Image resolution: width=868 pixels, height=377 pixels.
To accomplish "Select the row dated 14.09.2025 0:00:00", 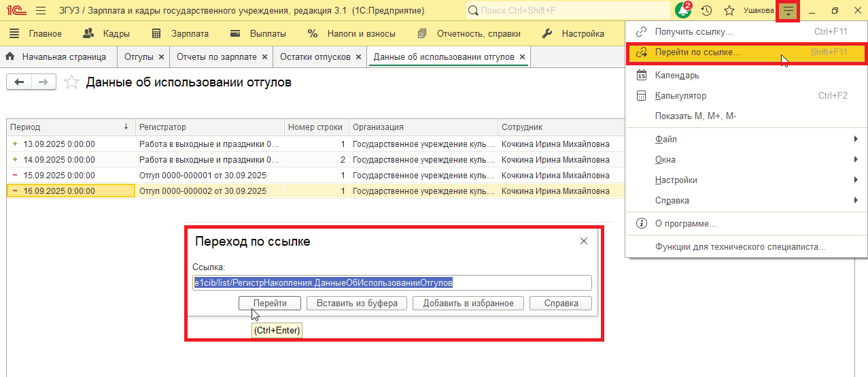I will (315, 159).
